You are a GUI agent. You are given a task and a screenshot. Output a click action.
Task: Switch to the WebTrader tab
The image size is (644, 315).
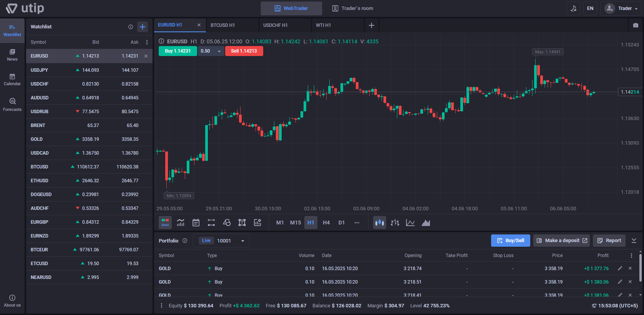click(291, 8)
